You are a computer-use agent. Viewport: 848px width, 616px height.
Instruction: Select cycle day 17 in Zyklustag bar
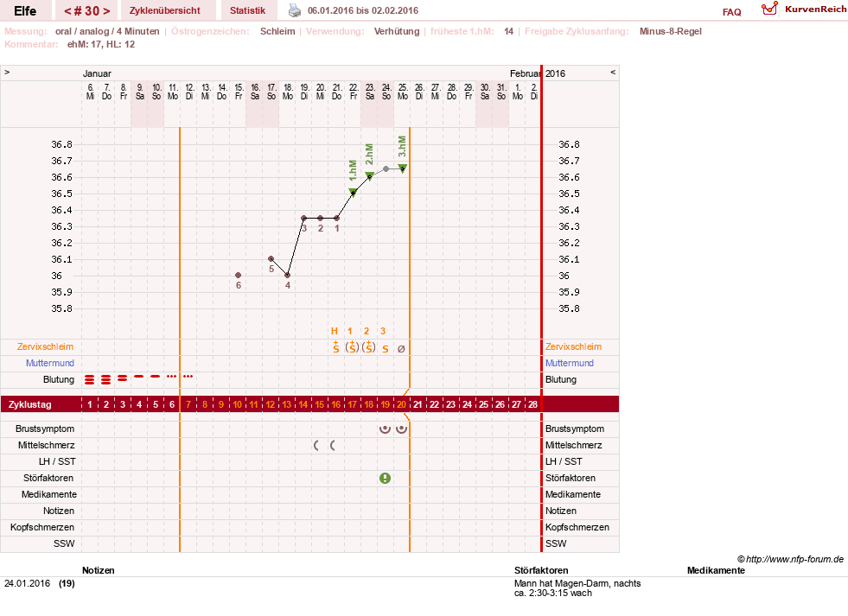352,404
